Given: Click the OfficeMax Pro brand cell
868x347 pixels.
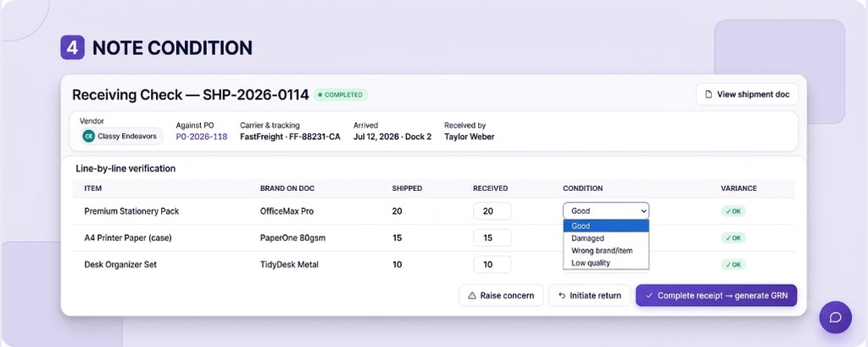Looking at the screenshot, I should [287, 211].
